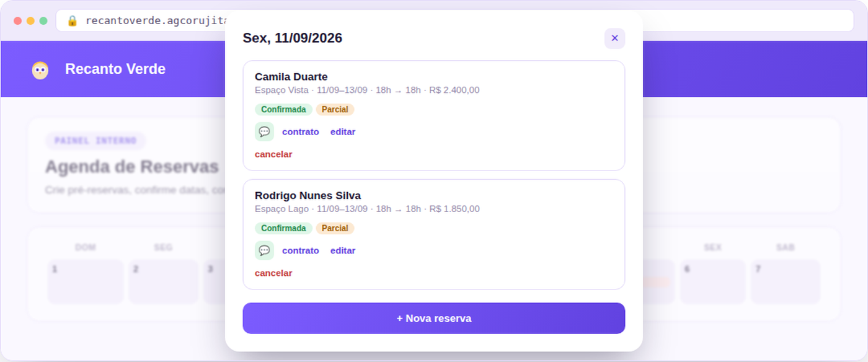The height and width of the screenshot is (362, 868).
Task: Open contrato link for Camila Duarte
Action: (300, 131)
